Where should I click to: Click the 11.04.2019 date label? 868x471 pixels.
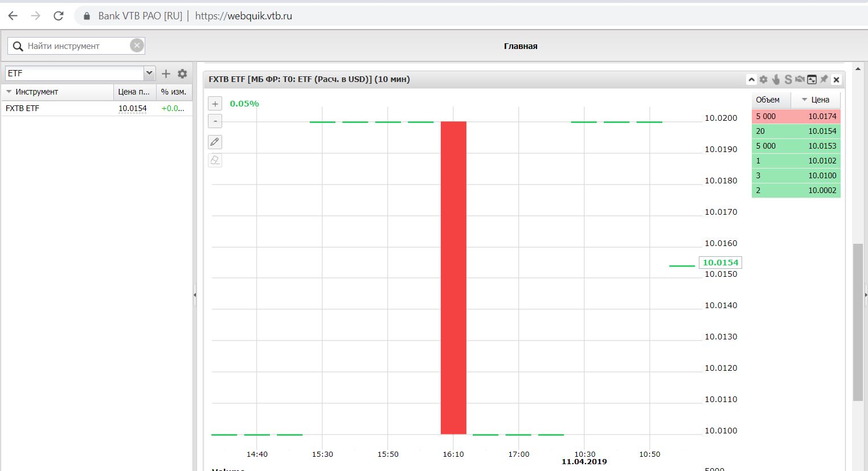pyautogui.click(x=584, y=461)
